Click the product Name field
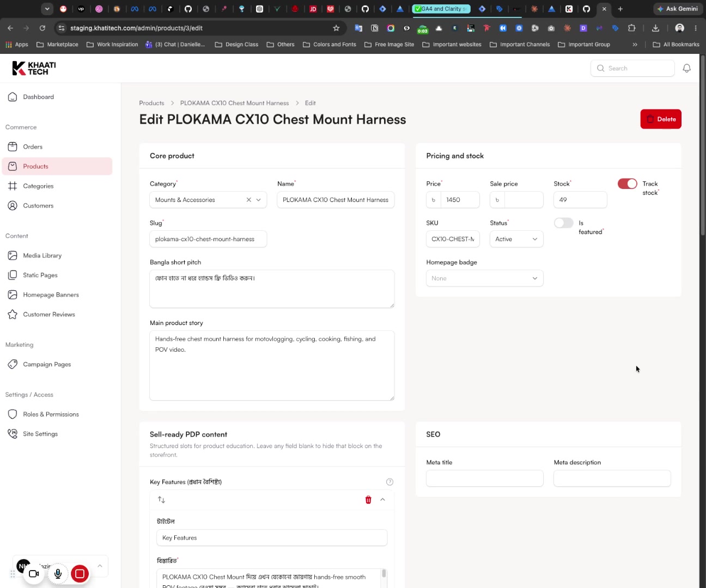The image size is (706, 588). (x=336, y=200)
